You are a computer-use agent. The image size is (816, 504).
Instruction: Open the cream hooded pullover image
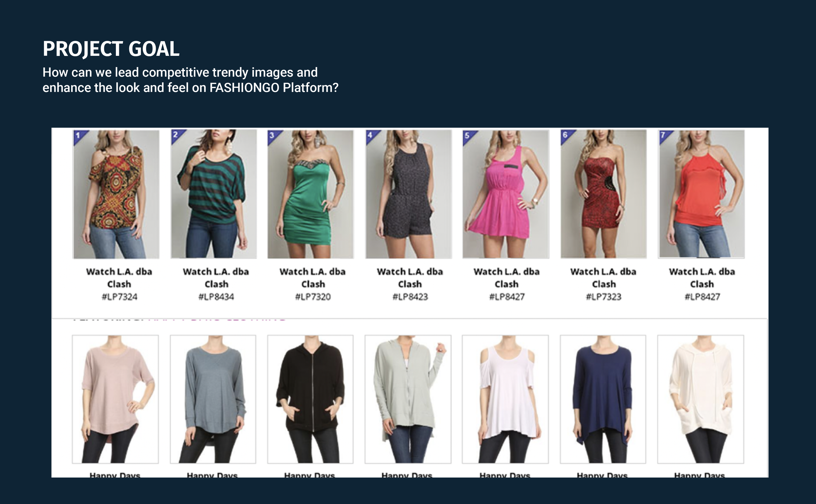(x=701, y=399)
